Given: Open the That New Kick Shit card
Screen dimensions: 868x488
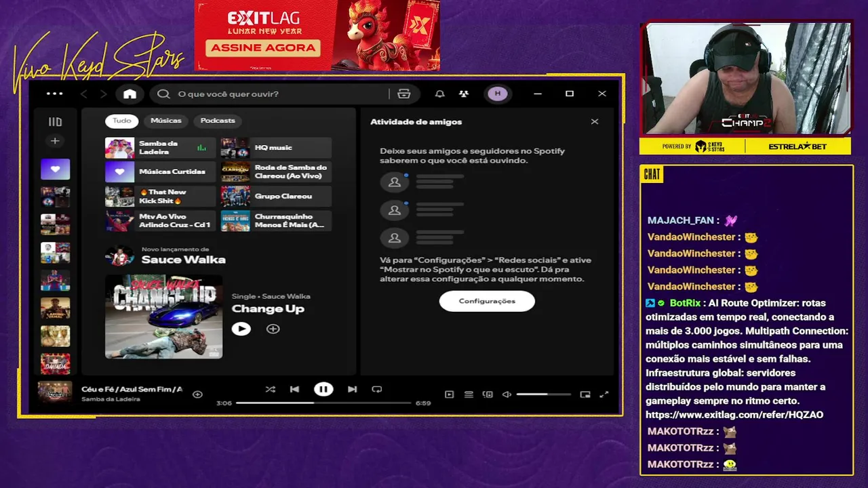Looking at the screenshot, I should point(160,197).
